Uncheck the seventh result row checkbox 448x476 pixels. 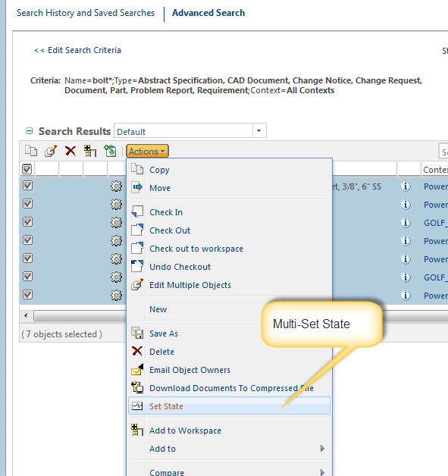(x=27, y=295)
